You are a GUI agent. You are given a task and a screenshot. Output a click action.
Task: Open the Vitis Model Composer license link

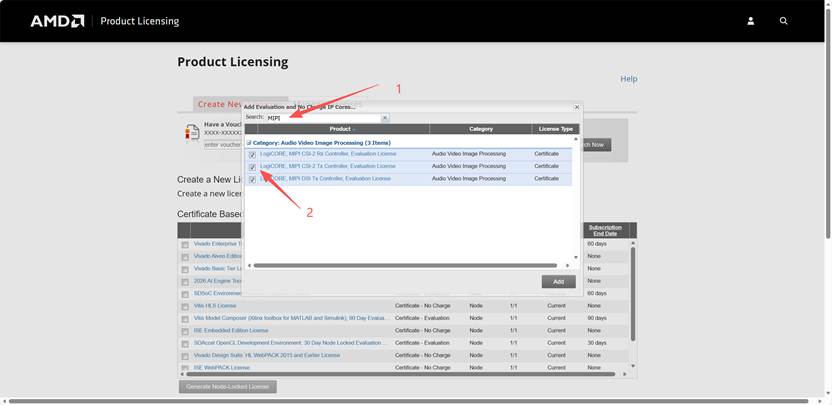[x=291, y=318]
